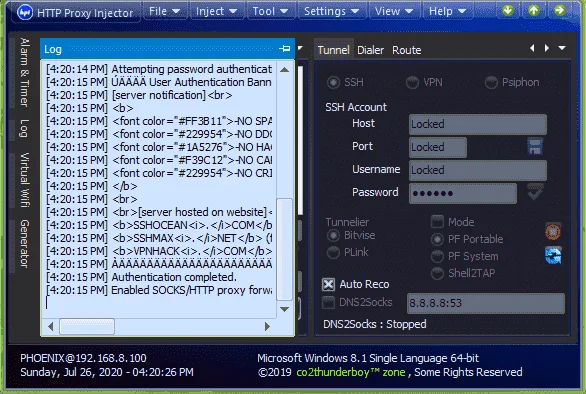This screenshot has width=586, height=394.
Task: Click the DNS2Socks address field 8.8.8.8:53
Action: click(x=486, y=303)
